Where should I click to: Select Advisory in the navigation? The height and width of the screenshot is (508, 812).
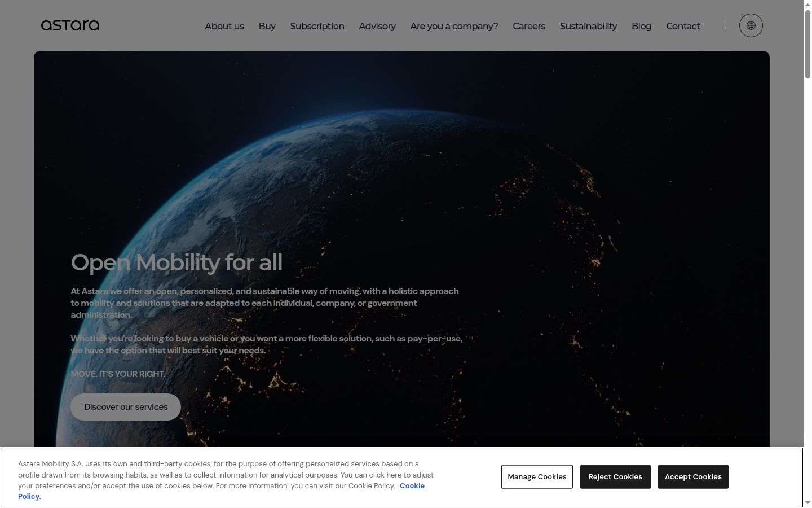[x=377, y=26]
